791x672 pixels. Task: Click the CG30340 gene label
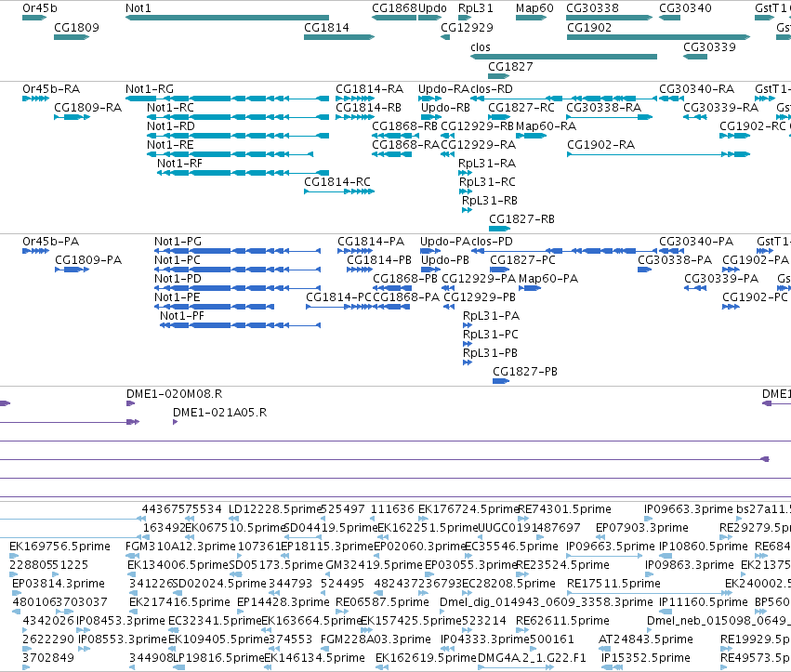[686, 8]
